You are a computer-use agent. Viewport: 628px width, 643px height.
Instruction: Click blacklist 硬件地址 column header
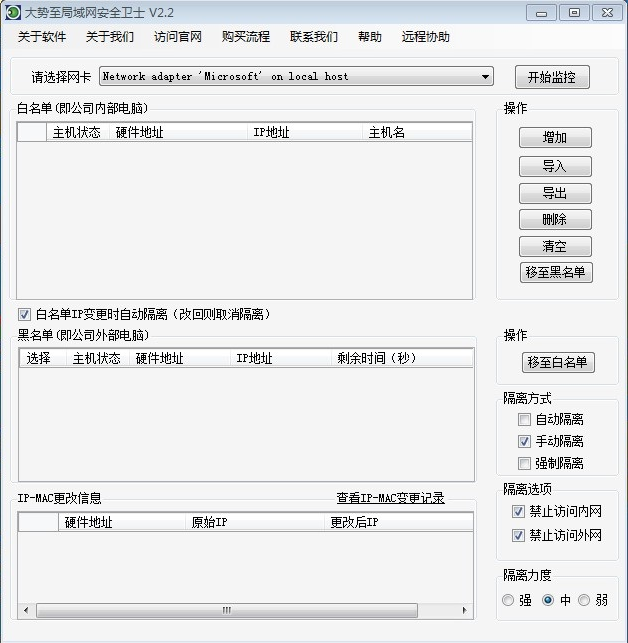coord(179,358)
